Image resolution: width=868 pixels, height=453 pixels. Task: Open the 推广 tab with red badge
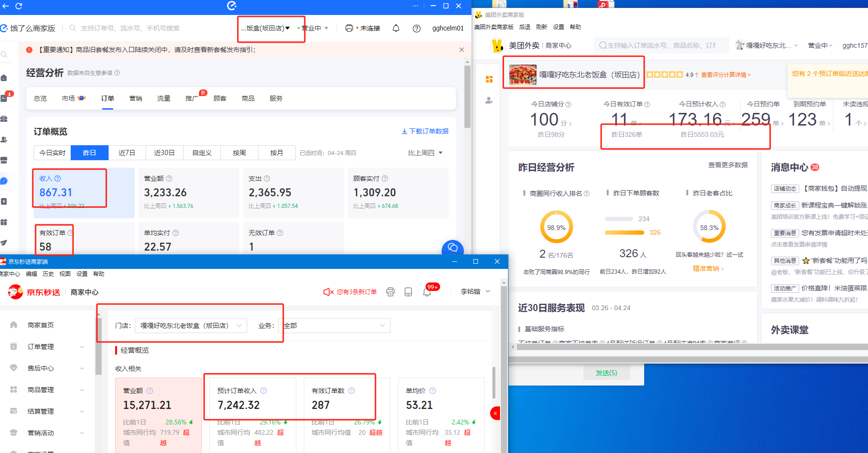(x=192, y=98)
